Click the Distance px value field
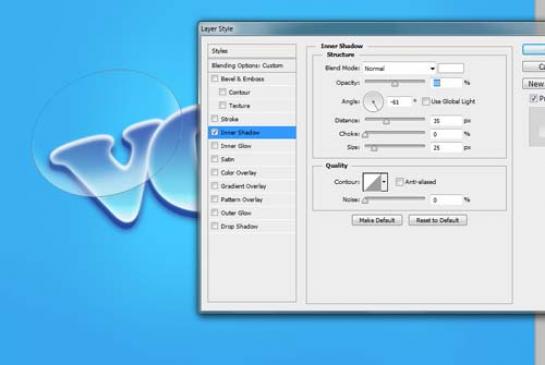The width and height of the screenshot is (545, 365). 447,121
